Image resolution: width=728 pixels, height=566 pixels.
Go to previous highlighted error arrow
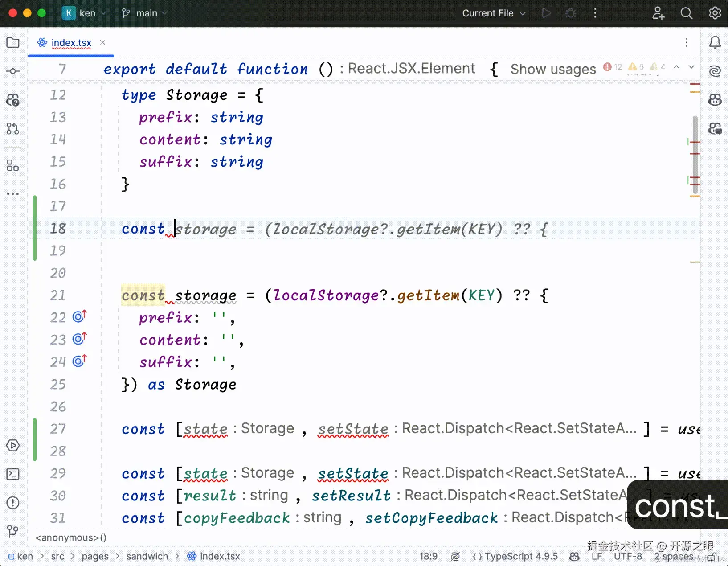(676, 67)
